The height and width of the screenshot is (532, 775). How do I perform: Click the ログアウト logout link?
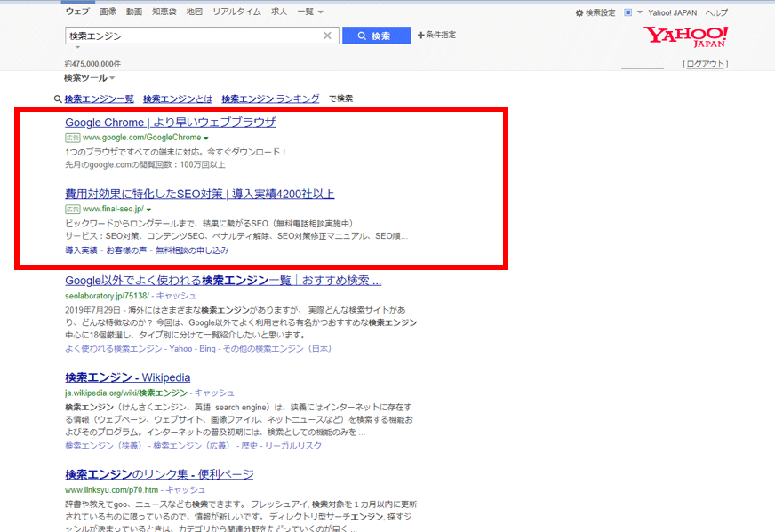click(x=706, y=64)
